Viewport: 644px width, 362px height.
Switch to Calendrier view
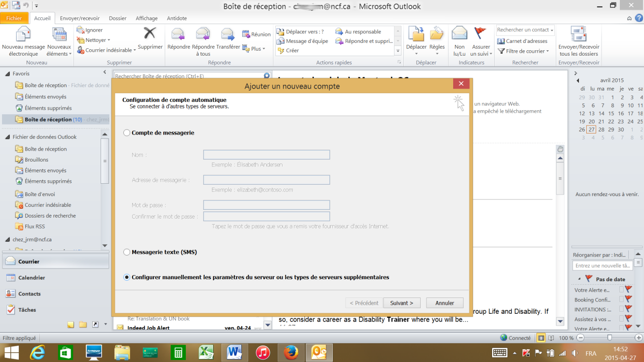pos(54,278)
